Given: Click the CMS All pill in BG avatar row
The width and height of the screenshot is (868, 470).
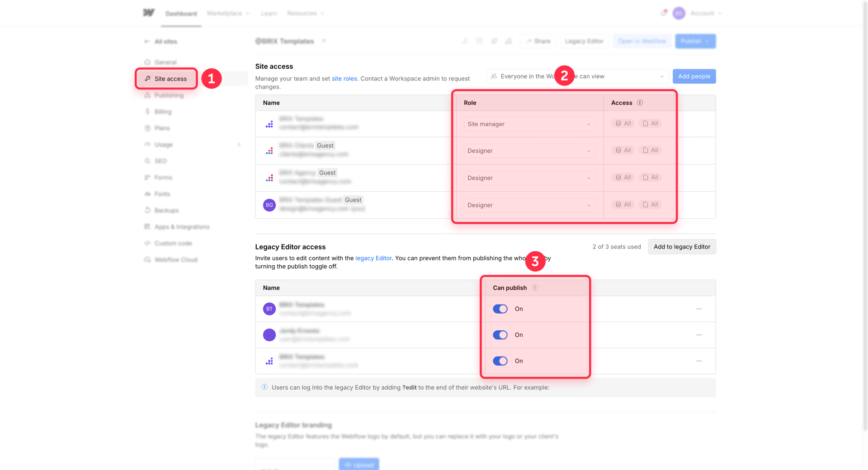Looking at the screenshot, I should click(x=623, y=205).
